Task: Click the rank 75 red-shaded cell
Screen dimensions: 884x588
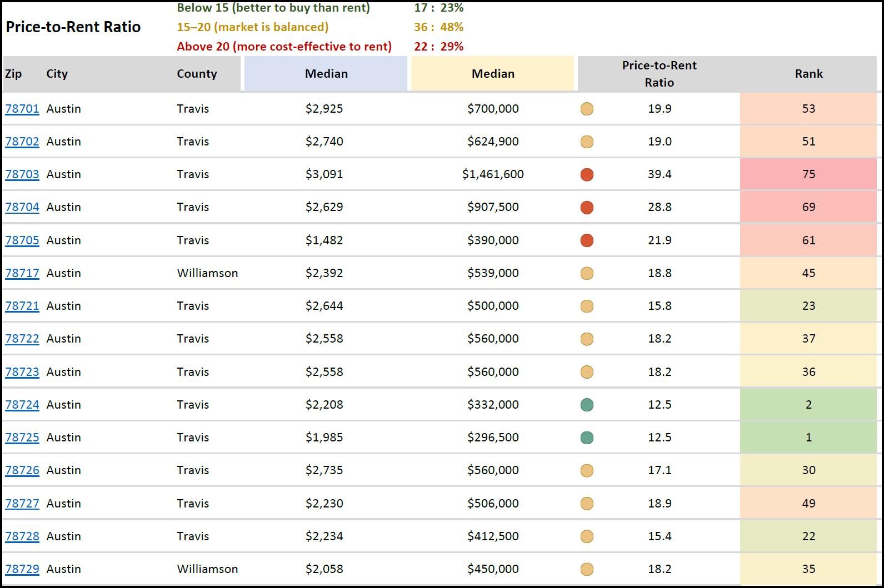Action: pos(808,174)
